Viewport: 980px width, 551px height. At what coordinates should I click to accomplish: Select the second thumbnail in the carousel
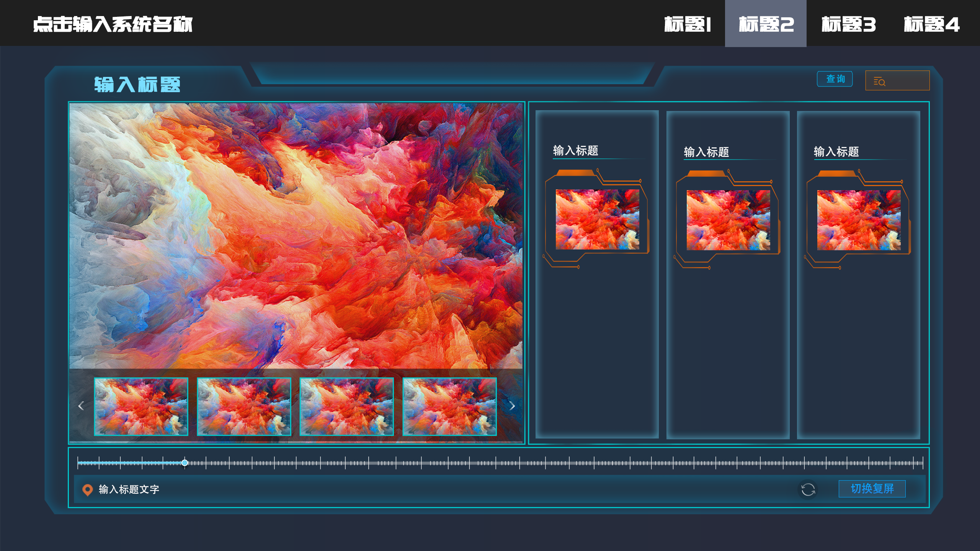pyautogui.click(x=244, y=406)
